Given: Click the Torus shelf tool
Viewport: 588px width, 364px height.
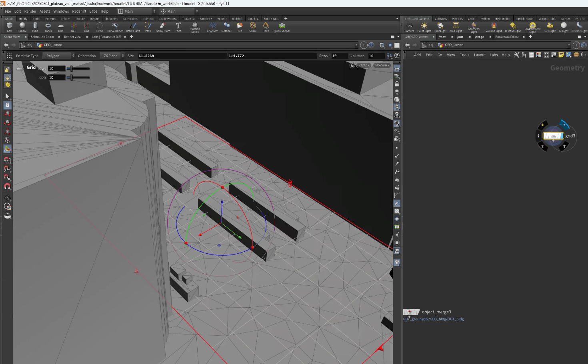Looking at the screenshot, I should tap(48, 27).
